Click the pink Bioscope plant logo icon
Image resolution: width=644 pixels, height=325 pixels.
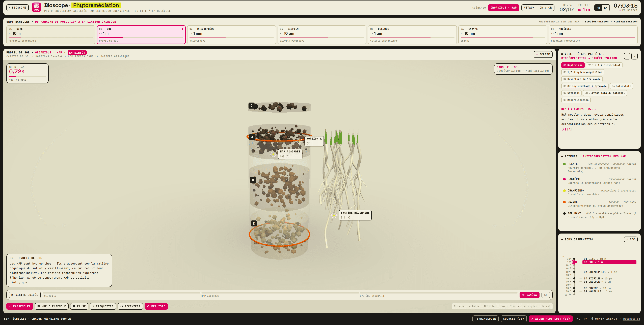click(37, 7)
